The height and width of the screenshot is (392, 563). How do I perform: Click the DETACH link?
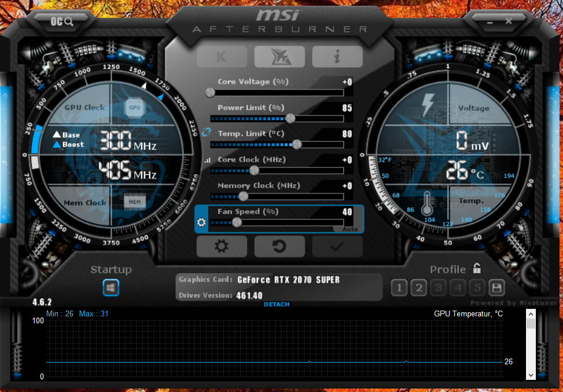[276, 304]
